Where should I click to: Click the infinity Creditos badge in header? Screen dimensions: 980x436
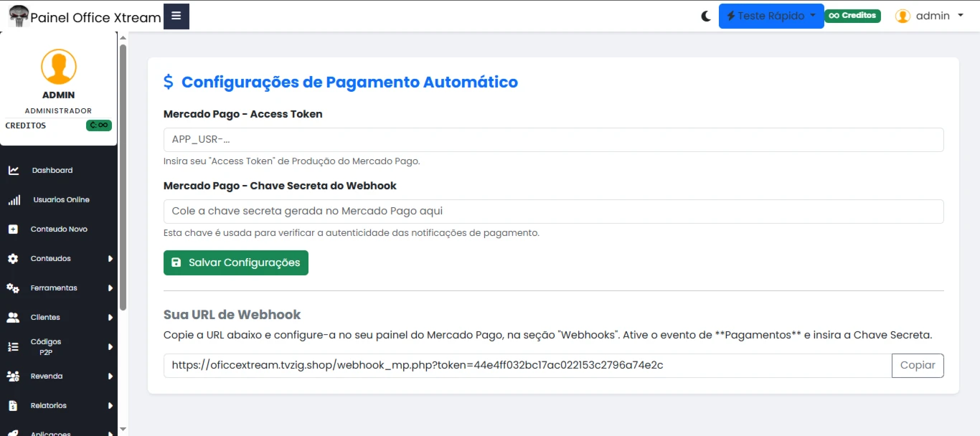point(852,16)
